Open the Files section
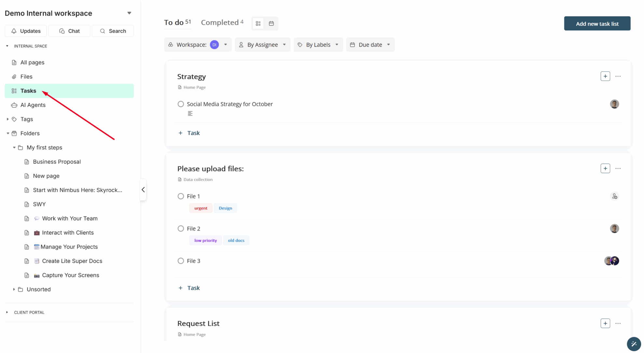Screen dimensions: 644x353 point(26,77)
